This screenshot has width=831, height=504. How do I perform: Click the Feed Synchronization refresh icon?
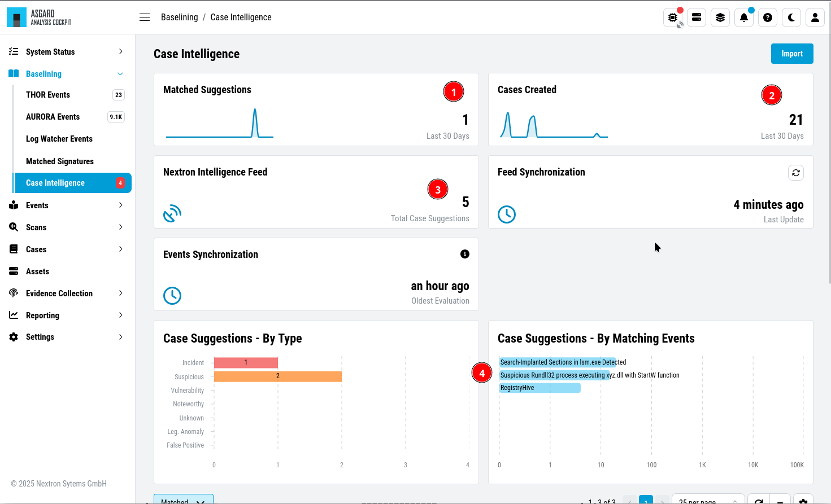pyautogui.click(x=796, y=173)
